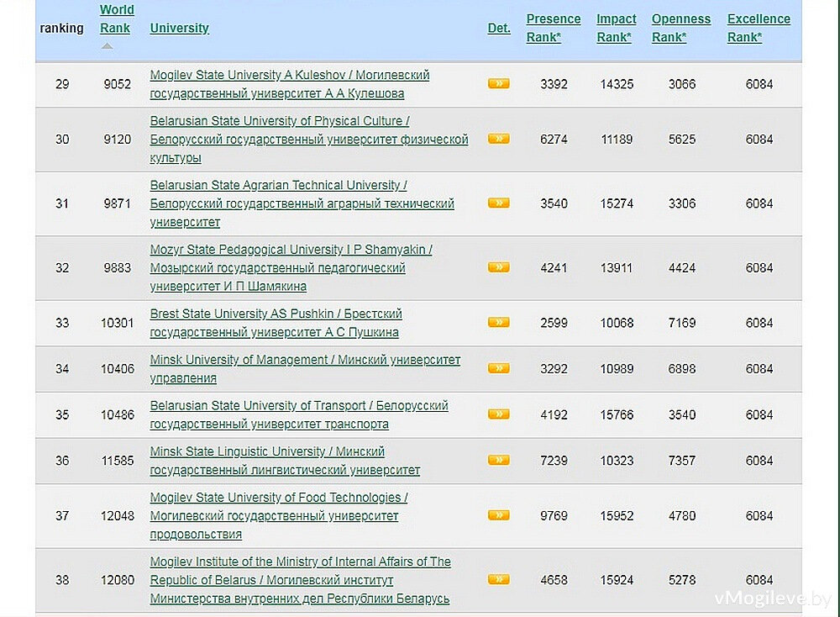Select openness rank value 5625
The width and height of the screenshot is (840, 617).
tap(682, 140)
